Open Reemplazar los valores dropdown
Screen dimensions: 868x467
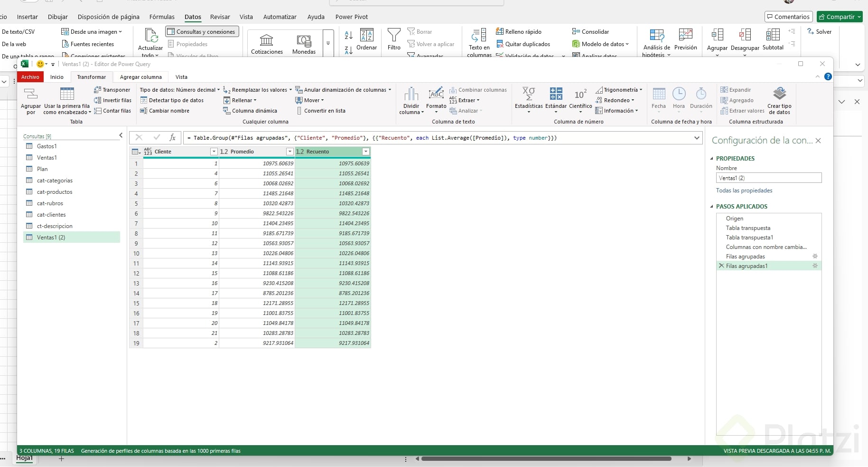point(257,90)
